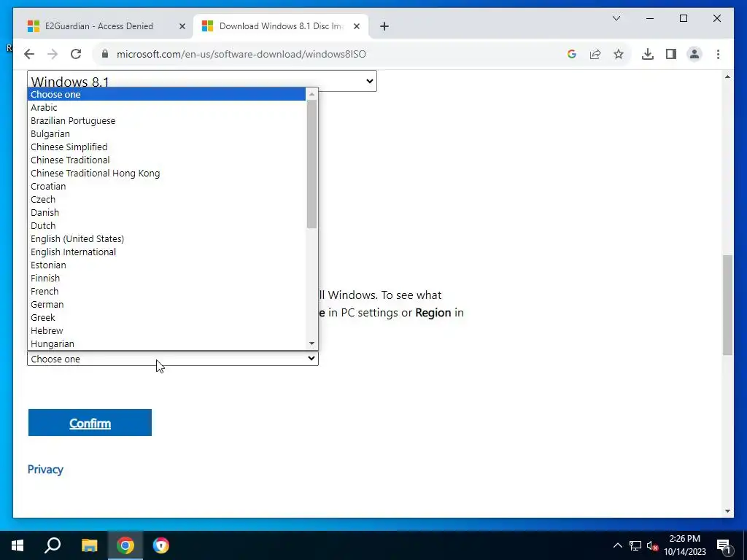
Task: View site information padlock icon
Action: (105, 54)
